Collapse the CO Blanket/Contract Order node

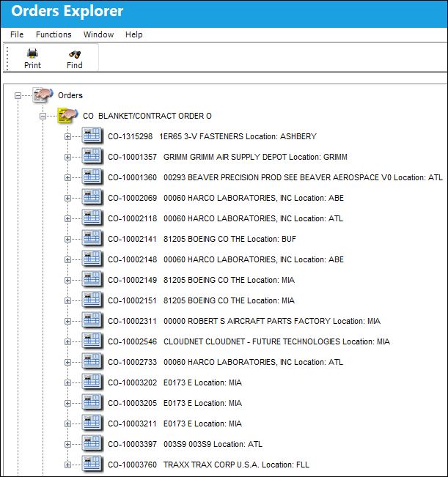[43, 116]
